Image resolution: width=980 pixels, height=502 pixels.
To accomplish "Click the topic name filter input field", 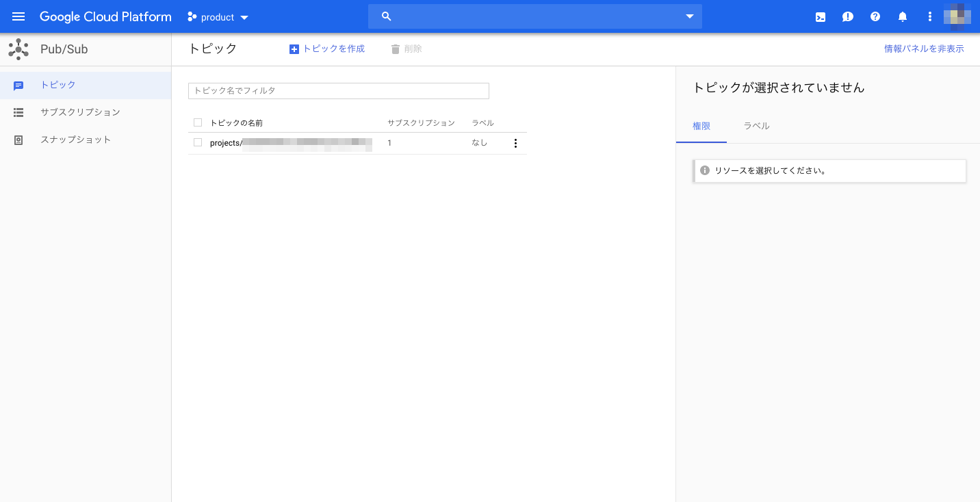I will [338, 90].
